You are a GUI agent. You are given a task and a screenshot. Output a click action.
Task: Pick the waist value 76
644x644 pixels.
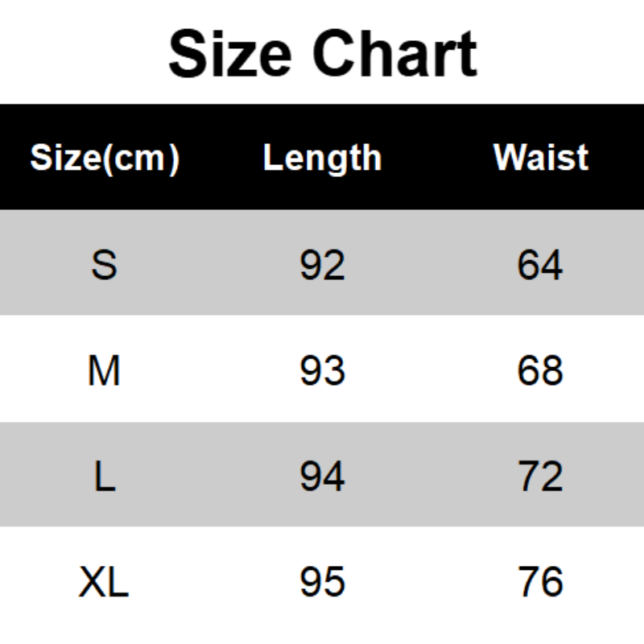pos(540,582)
